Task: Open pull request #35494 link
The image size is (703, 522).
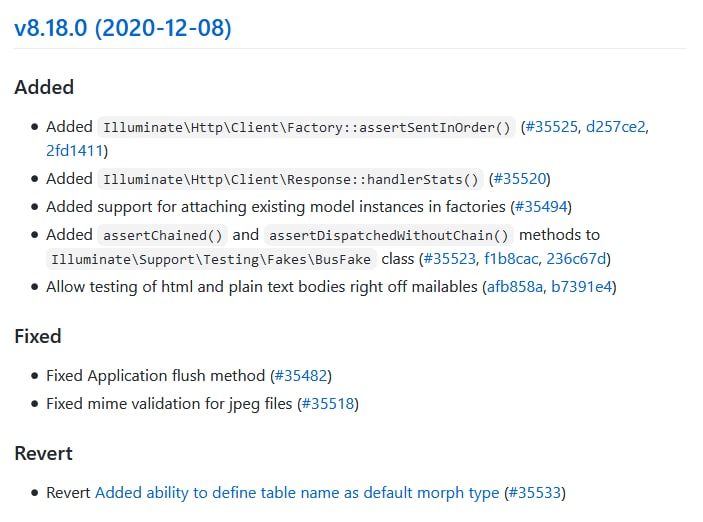Action: [541, 206]
